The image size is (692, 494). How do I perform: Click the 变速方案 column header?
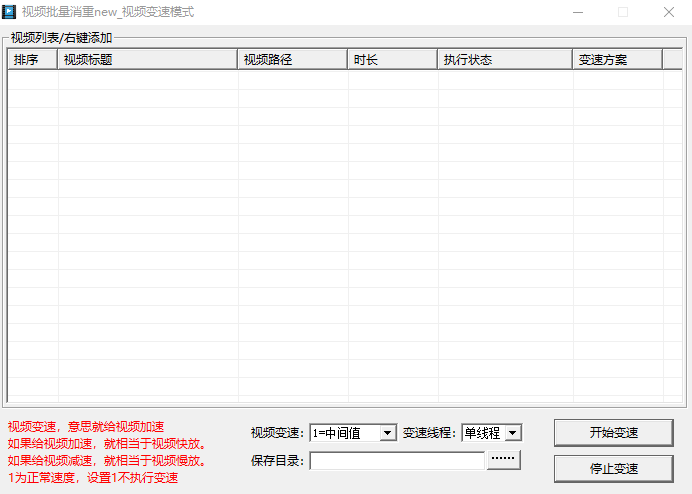[617, 59]
